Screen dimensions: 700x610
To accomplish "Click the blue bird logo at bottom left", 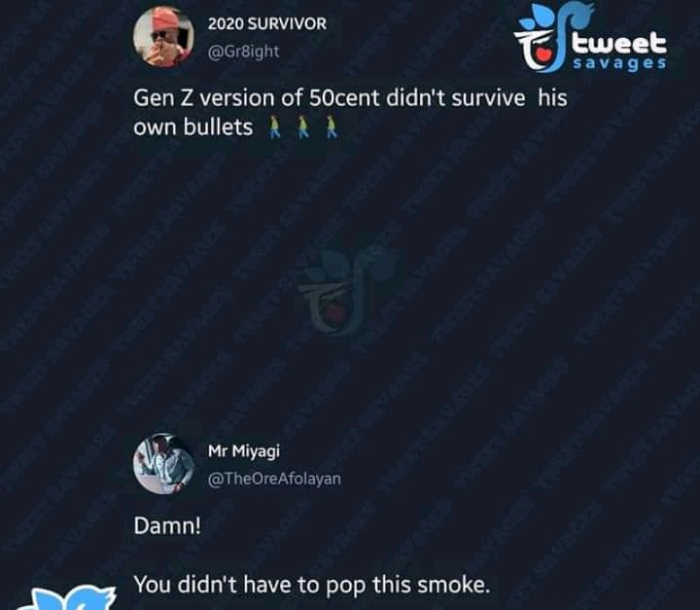I will (67, 598).
